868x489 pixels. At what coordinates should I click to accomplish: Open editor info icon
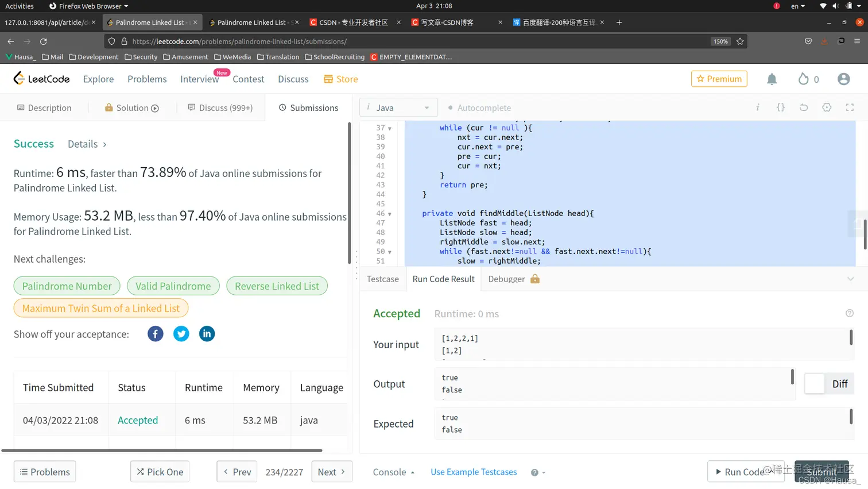(758, 107)
